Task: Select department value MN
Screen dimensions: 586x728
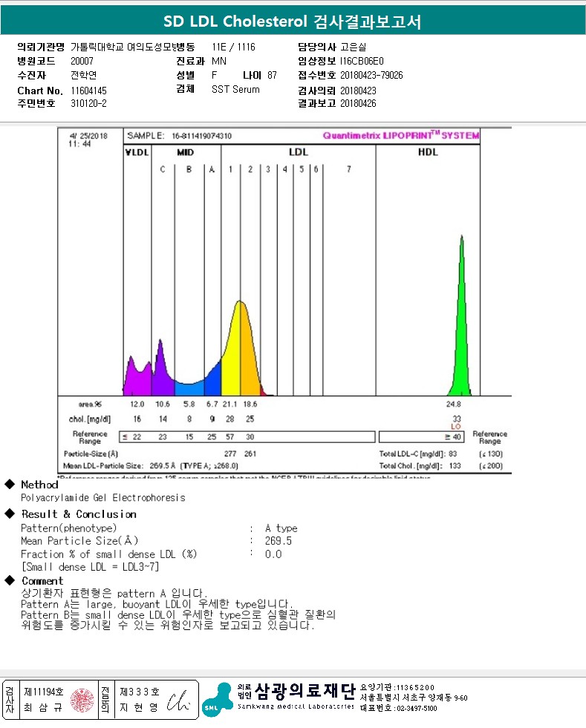Action: click(219, 61)
